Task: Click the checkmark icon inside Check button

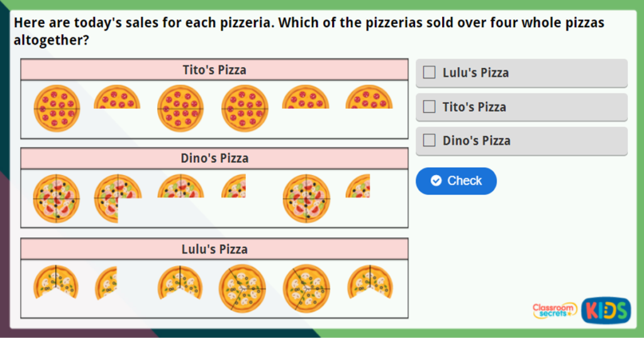Action: click(436, 181)
